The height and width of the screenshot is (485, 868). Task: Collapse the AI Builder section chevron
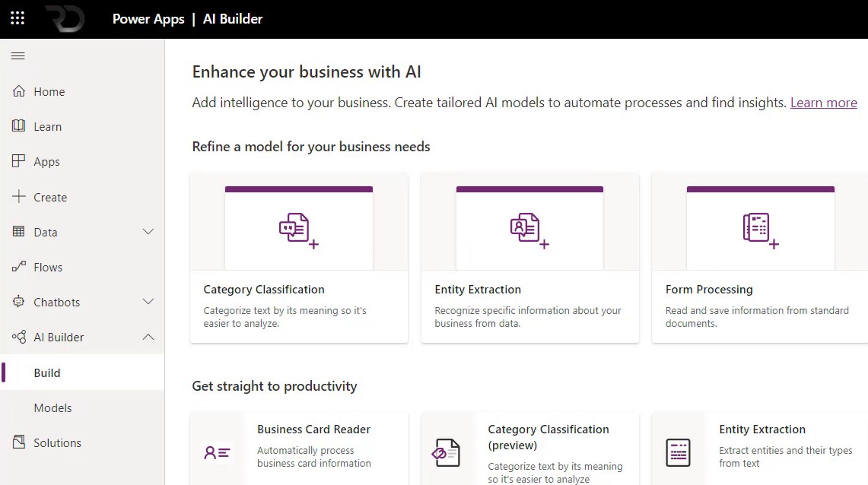pos(148,337)
